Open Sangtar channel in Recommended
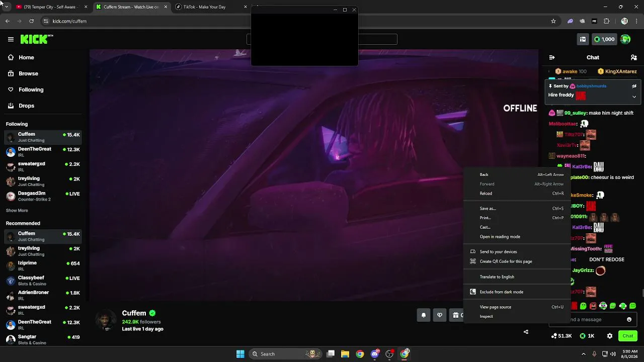This screenshot has width=644, height=362. [43, 339]
